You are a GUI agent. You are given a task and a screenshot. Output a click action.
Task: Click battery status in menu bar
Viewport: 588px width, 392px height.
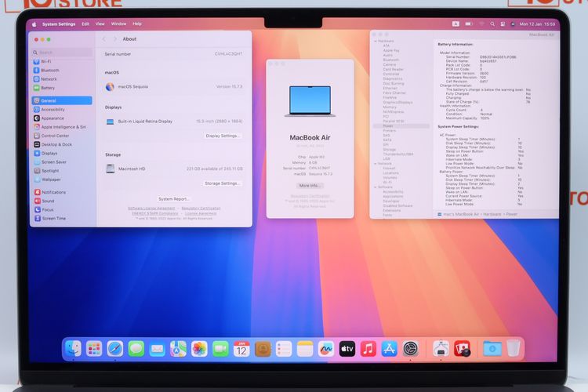[469, 24]
